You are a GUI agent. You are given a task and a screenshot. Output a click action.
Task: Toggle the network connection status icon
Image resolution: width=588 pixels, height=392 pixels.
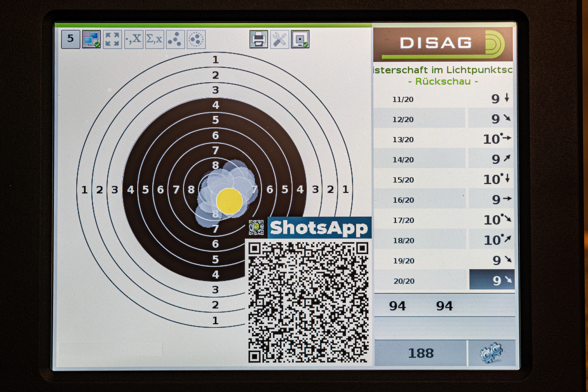coord(91,39)
